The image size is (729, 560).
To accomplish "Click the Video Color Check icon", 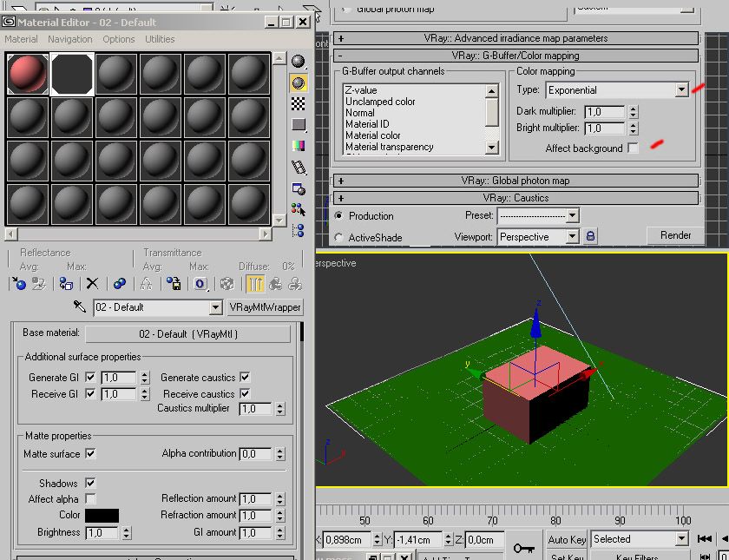I will 298,146.
